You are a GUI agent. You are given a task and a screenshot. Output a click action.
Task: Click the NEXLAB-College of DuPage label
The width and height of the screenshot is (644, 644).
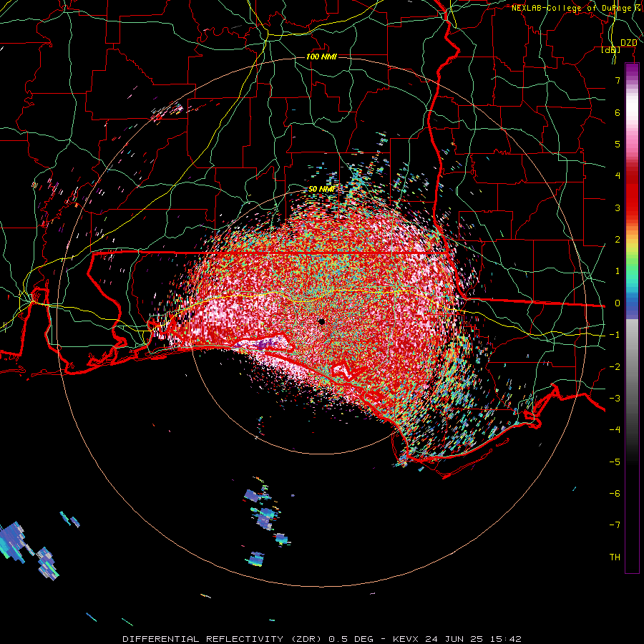coord(572,8)
